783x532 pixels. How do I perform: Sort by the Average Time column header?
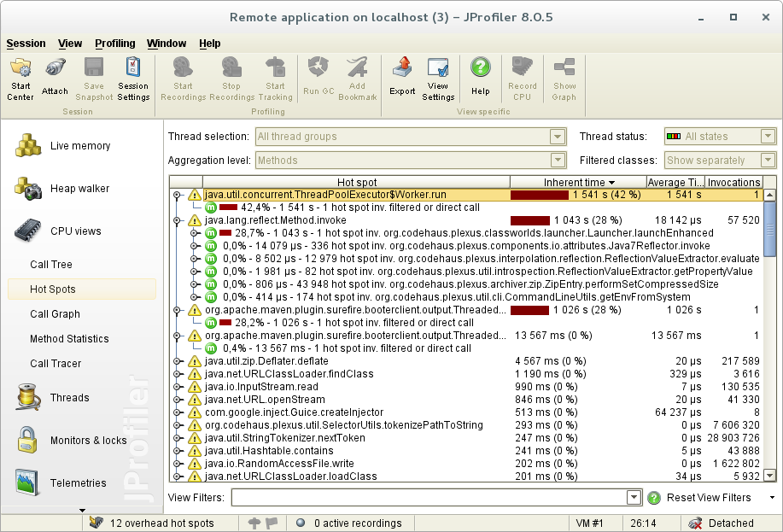pos(675,183)
